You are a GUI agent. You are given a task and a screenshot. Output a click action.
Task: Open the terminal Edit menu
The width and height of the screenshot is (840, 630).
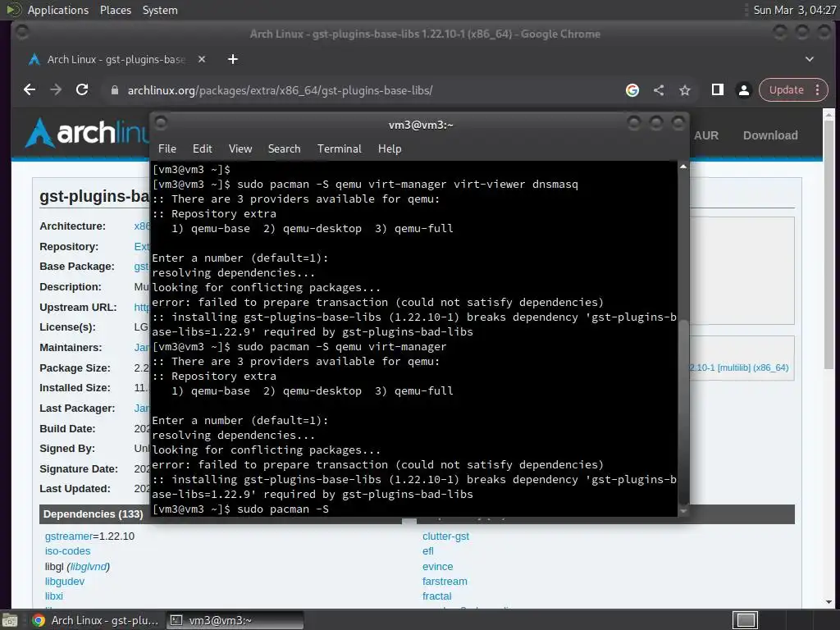(x=203, y=149)
